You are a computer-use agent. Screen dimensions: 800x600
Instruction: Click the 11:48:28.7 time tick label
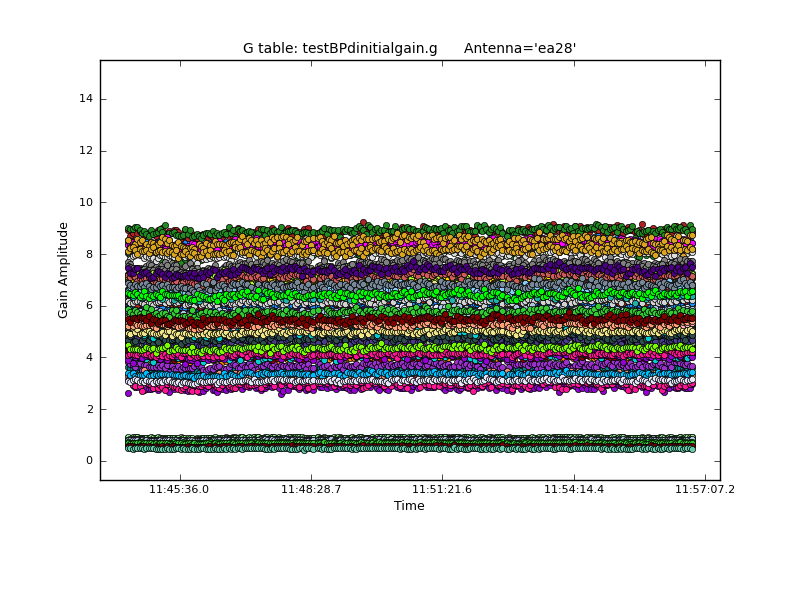[311, 490]
